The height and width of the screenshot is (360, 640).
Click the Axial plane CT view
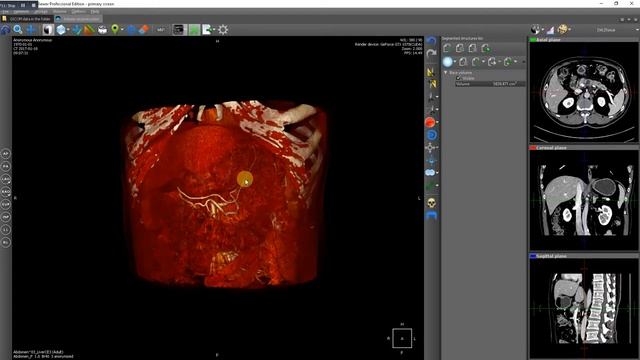pos(584,93)
